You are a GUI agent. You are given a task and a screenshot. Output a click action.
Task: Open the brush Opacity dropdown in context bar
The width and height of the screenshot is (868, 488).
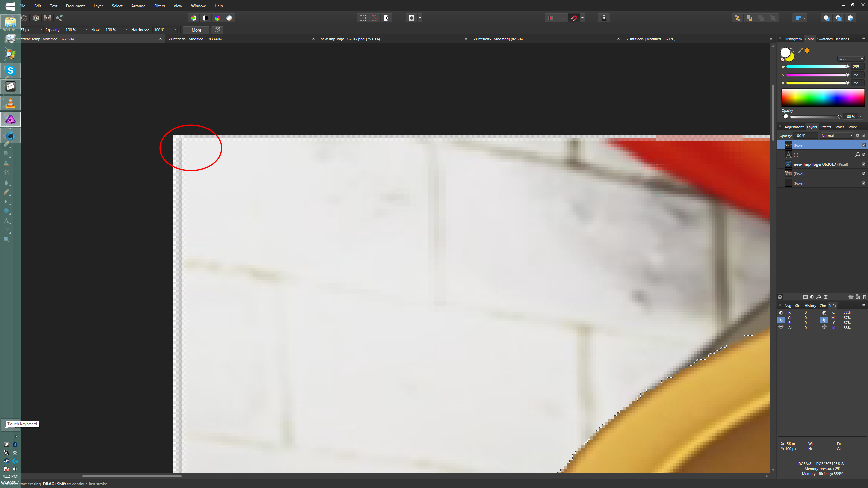(x=86, y=30)
